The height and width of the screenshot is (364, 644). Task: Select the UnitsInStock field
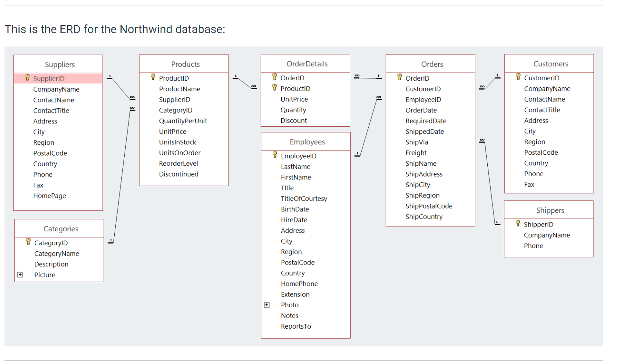click(x=178, y=142)
